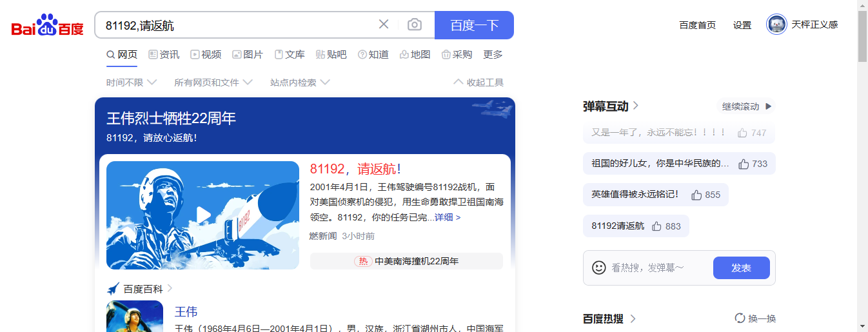Collapse tools via 收起工具
This screenshot has width=868, height=332.
478,83
